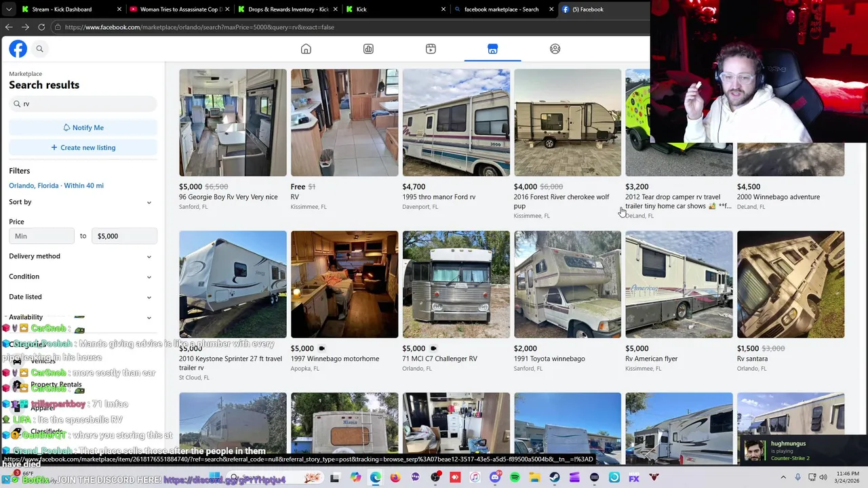Open 2016 Forest River cherokee wolf pup listing
The width and height of the screenshot is (868, 488).
pyautogui.click(x=561, y=201)
